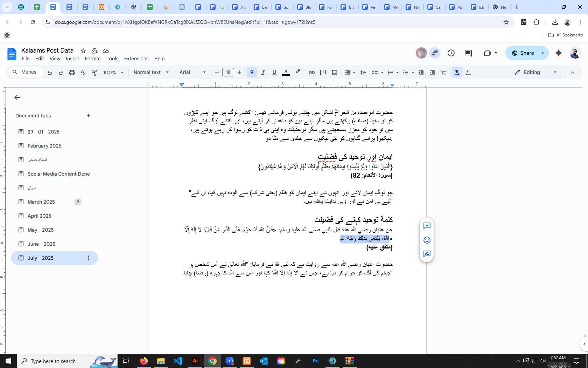588x368 pixels.
Task: Collapse the toolbar with the chevron up
Action: tap(573, 73)
